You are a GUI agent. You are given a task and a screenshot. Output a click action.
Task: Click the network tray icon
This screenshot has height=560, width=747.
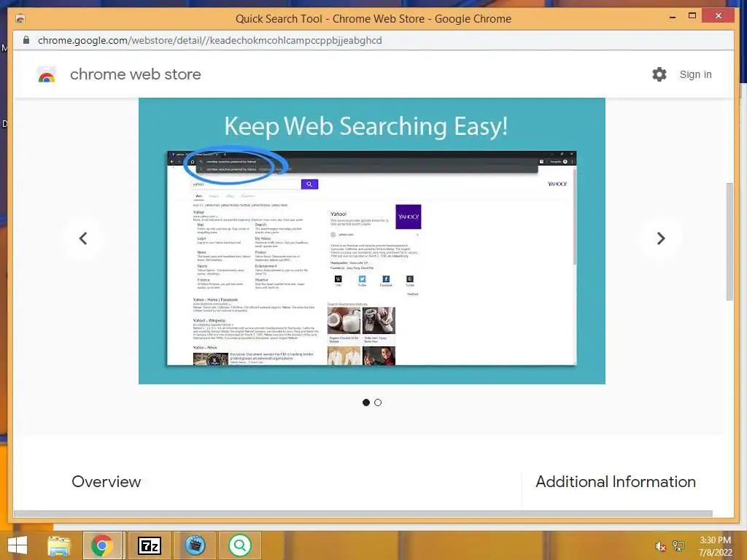pos(678,546)
